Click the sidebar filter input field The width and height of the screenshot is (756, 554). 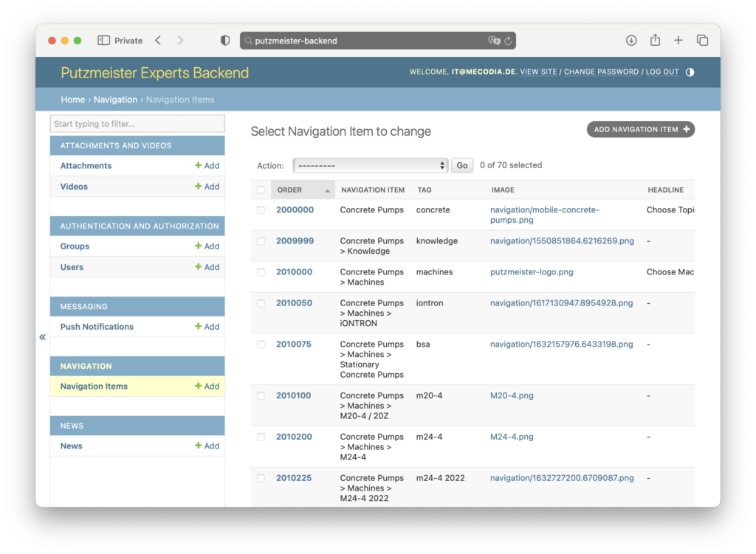(137, 123)
